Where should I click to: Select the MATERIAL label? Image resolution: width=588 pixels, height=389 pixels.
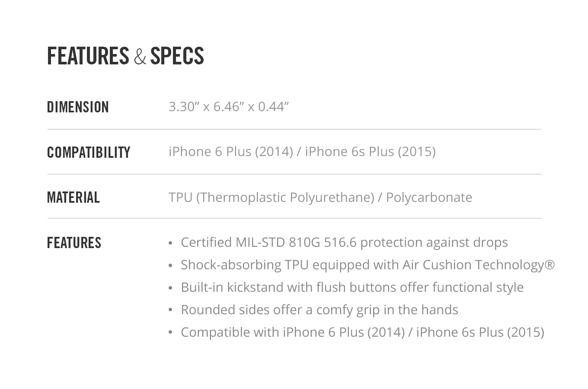(73, 197)
